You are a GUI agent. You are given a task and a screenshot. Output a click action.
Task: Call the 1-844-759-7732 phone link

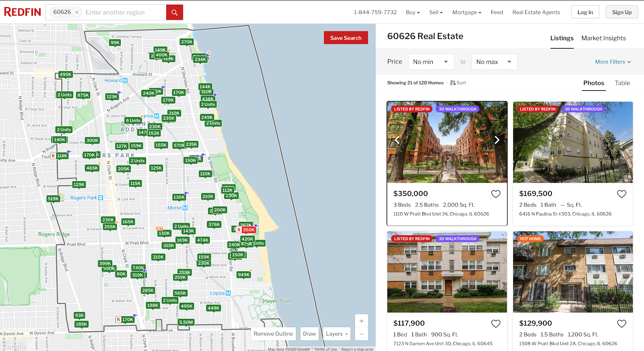coord(375,12)
